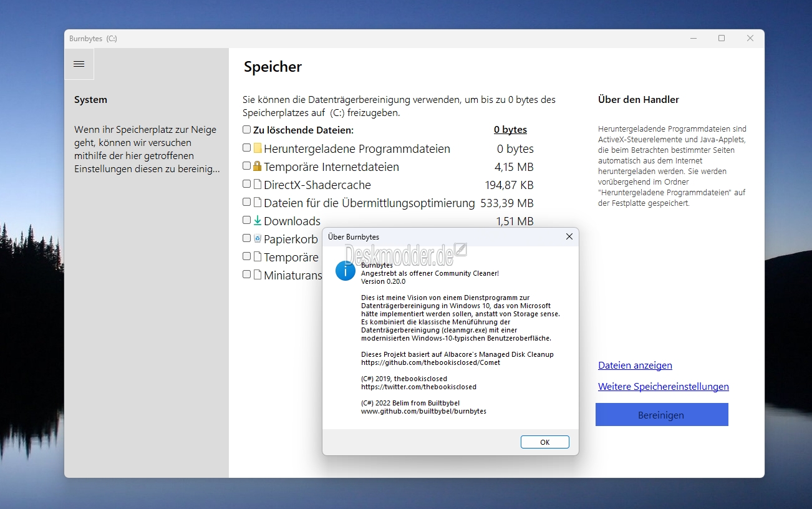Click the file icon beside Dateien für die Übermittlungsoptimierung
This screenshot has width=812, height=509.
point(257,202)
